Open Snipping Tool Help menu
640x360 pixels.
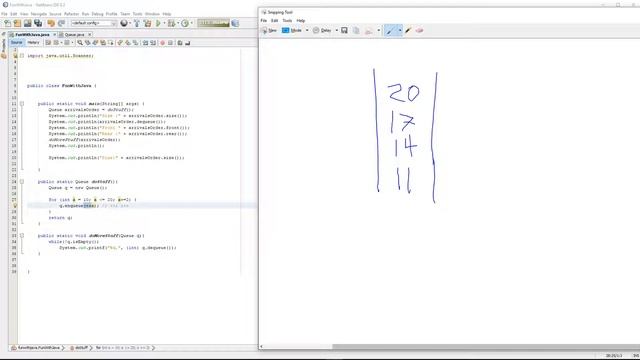click(301, 20)
